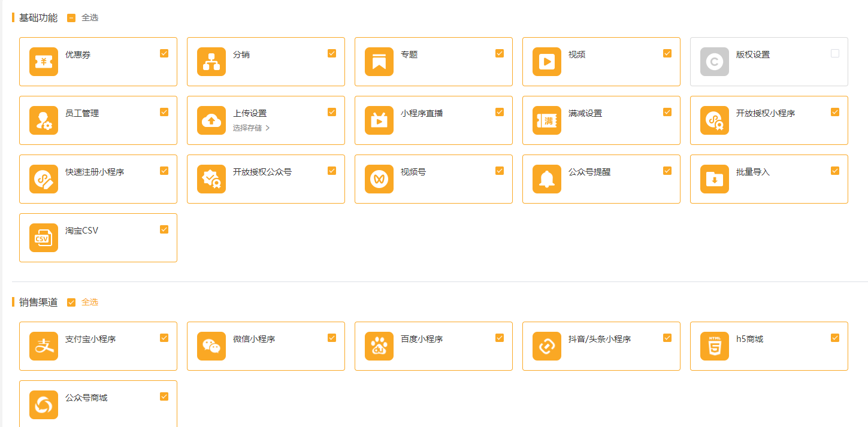The height and width of the screenshot is (427, 868).
Task: Click the 淘宝CSV file icon
Action: point(44,238)
